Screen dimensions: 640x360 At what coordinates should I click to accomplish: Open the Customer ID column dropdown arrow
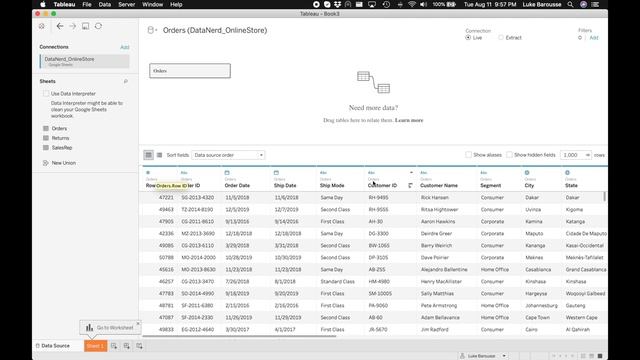(x=411, y=173)
